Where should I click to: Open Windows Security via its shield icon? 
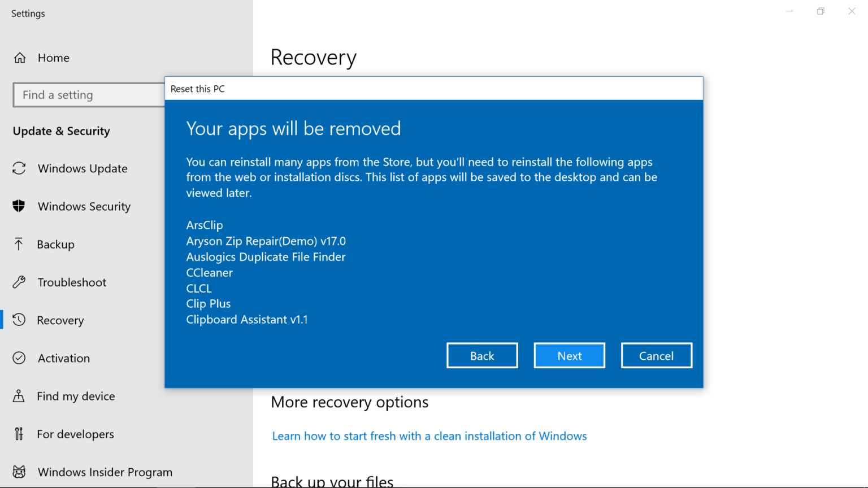point(19,206)
